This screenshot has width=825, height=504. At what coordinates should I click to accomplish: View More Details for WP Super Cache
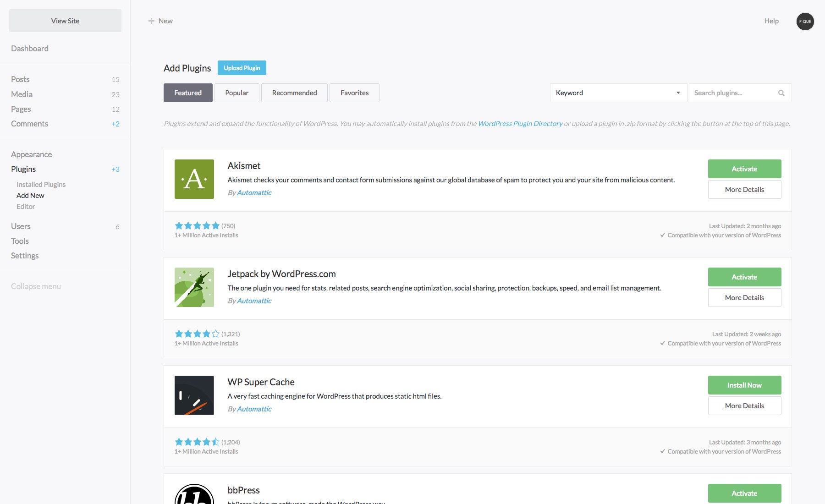[x=744, y=406]
